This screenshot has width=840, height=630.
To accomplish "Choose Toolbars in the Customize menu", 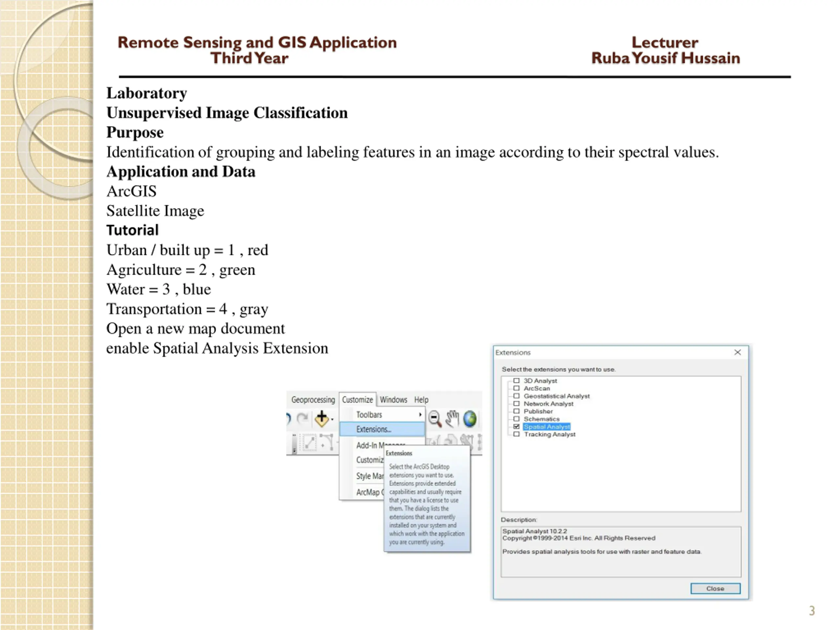I will coord(382,415).
